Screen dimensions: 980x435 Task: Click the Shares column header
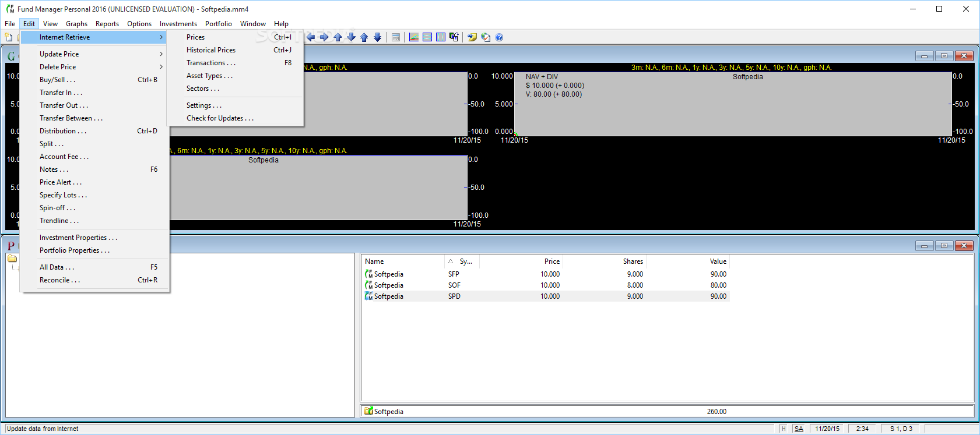604,261
